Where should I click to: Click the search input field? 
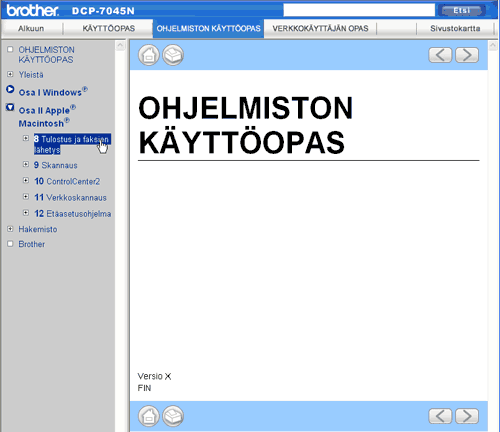[359, 10]
